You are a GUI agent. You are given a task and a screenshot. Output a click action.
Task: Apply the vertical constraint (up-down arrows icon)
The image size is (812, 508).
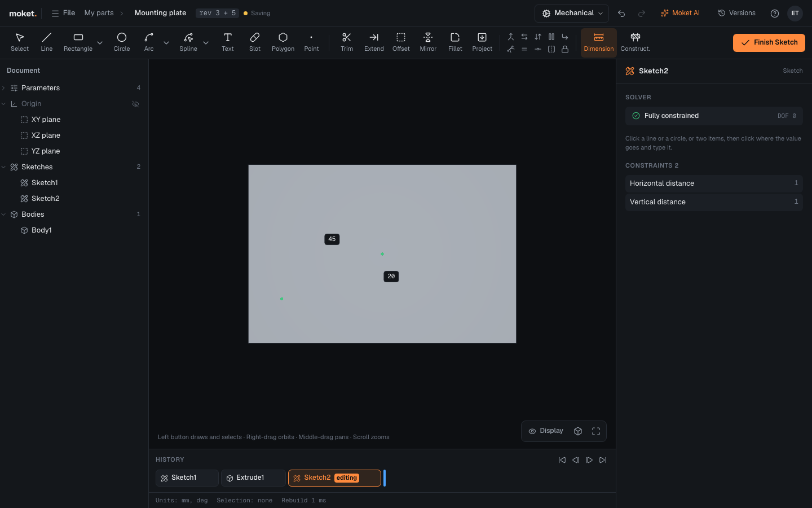pos(538,37)
